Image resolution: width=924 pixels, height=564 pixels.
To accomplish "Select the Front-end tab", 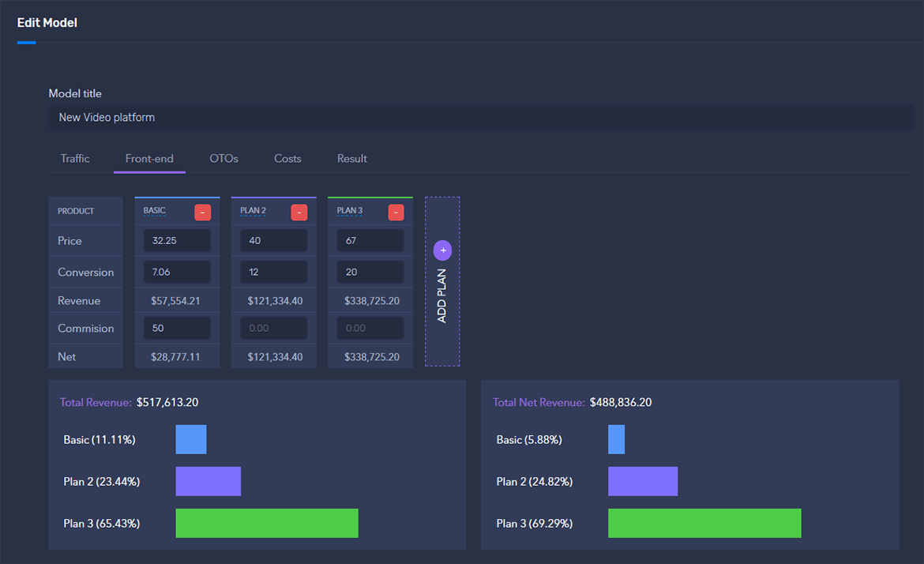I will [x=149, y=159].
